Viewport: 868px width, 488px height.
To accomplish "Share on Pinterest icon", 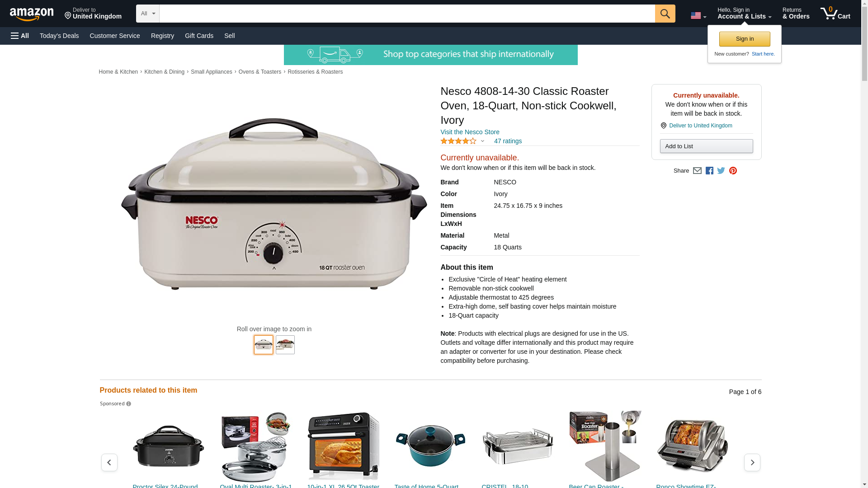I will tap(733, 171).
